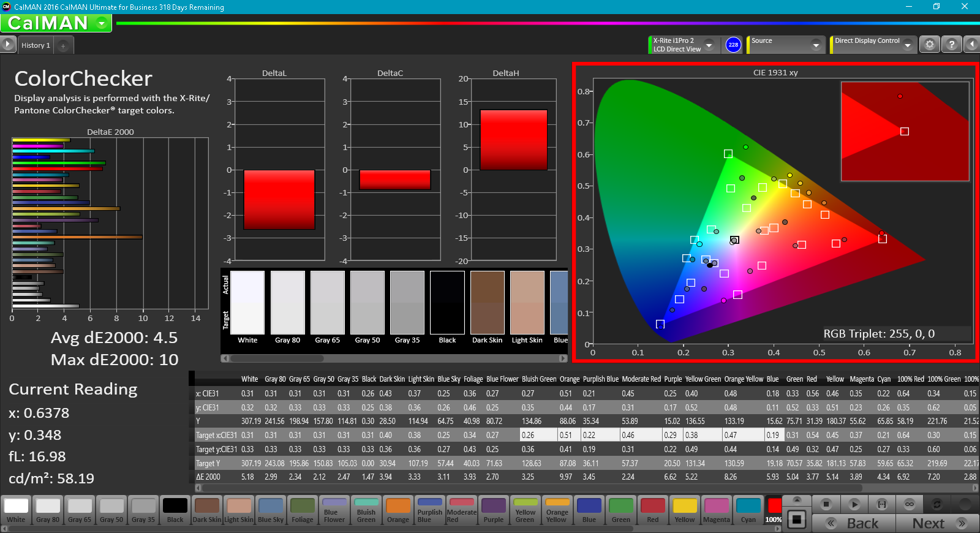Click Target x:CIE31 Bluish Green cell 0.26
Viewport: 980px width, 533px height.
[x=538, y=435]
